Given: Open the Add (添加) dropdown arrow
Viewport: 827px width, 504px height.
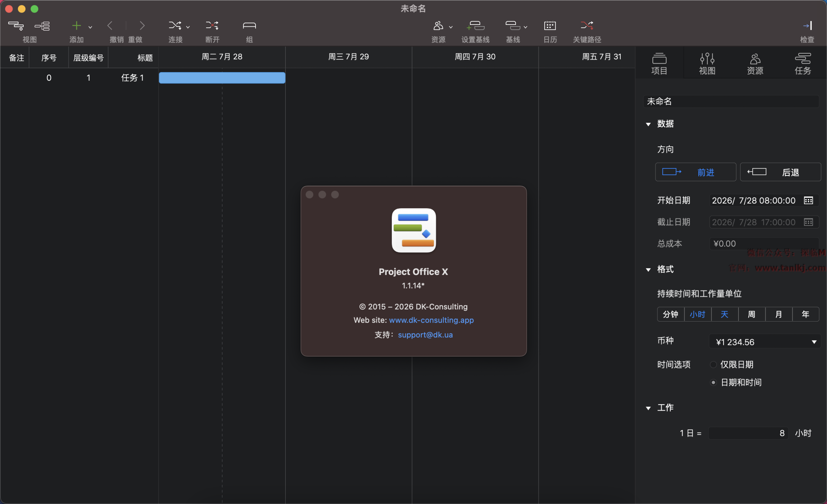Looking at the screenshot, I should pos(90,27).
